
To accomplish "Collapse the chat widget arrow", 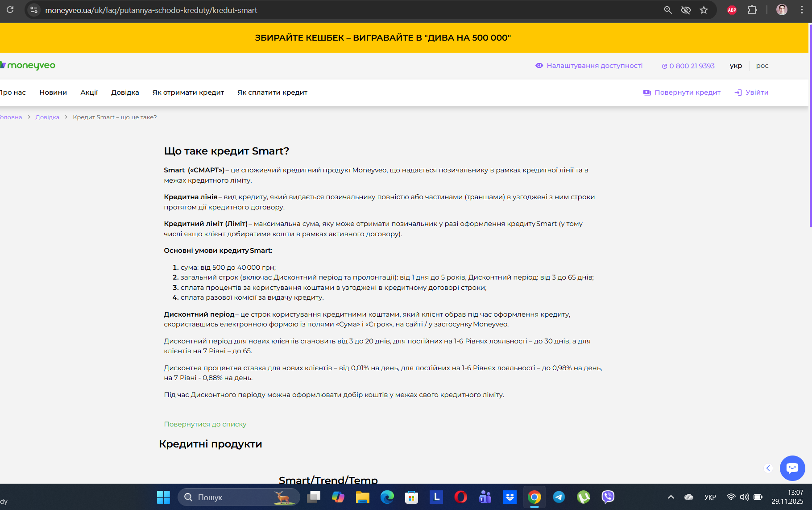I will [768, 468].
